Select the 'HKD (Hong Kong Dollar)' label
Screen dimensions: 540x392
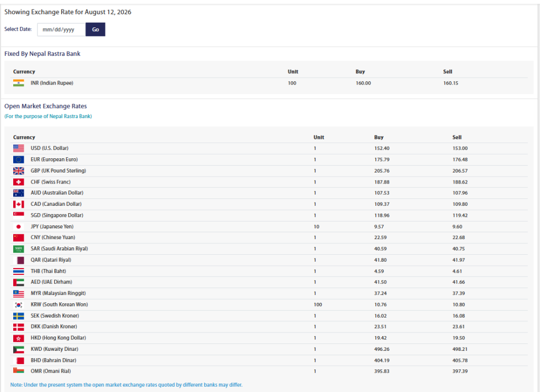coord(58,338)
